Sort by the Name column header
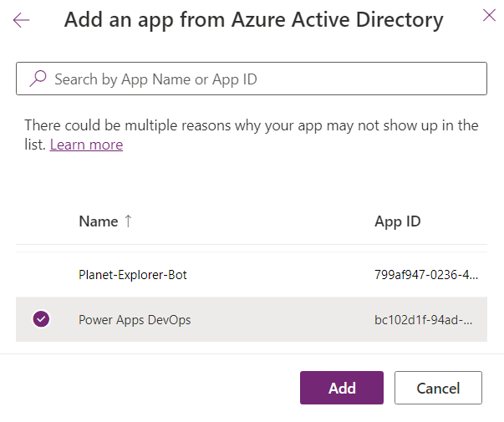 click(98, 221)
